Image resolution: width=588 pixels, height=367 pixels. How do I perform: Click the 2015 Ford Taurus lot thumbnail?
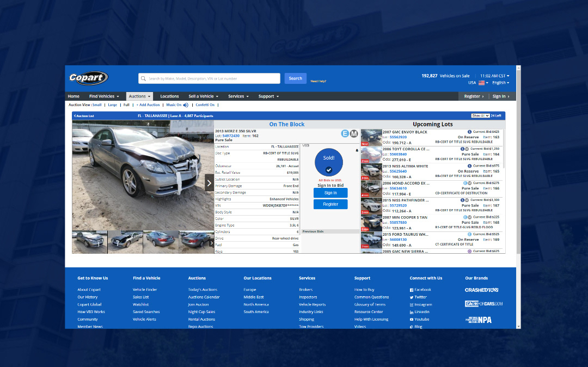(371, 240)
